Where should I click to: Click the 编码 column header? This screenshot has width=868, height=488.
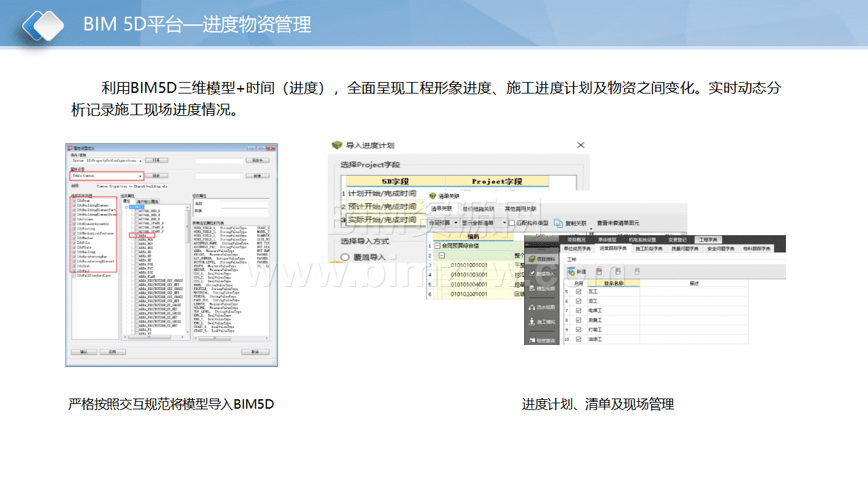point(473,237)
